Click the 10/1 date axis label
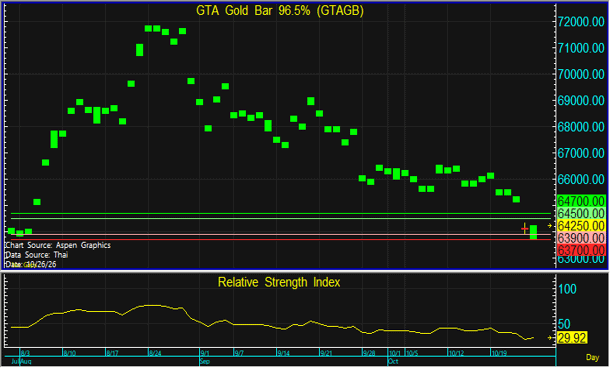Viewport: 610px width, 368px height. click(x=394, y=353)
